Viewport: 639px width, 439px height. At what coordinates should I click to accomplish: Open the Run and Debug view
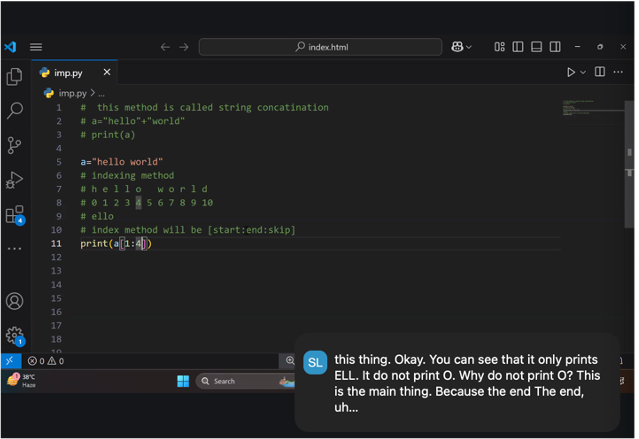15,180
